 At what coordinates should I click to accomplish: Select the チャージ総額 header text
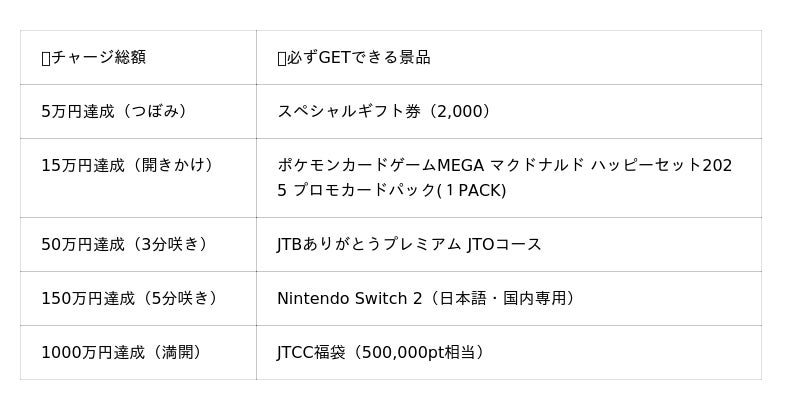(98, 58)
